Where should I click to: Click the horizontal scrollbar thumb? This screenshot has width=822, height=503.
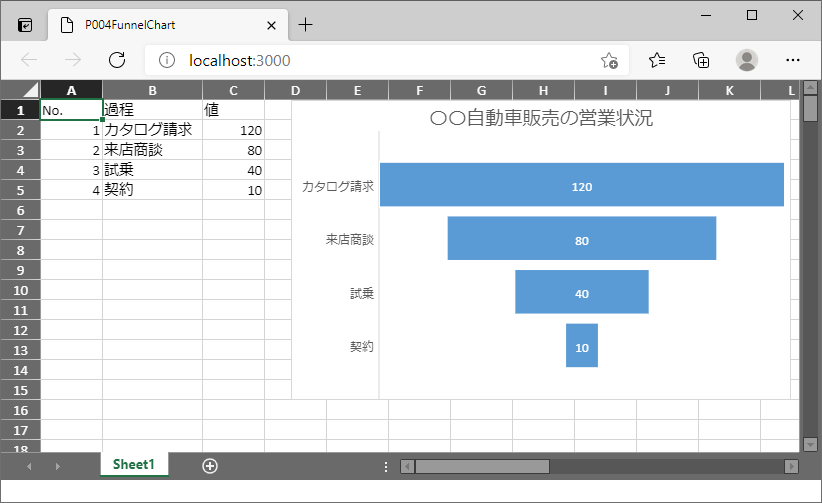482,466
